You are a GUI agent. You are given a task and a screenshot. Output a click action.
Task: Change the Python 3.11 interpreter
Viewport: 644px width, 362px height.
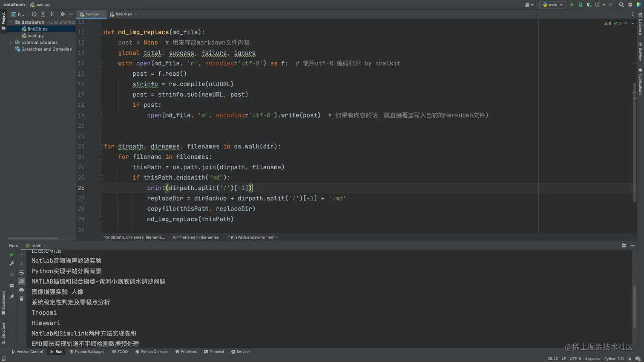(614, 359)
